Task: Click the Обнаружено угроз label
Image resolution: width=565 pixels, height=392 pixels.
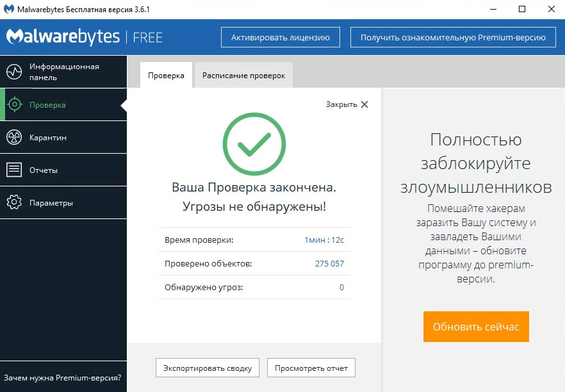Action: tap(204, 288)
